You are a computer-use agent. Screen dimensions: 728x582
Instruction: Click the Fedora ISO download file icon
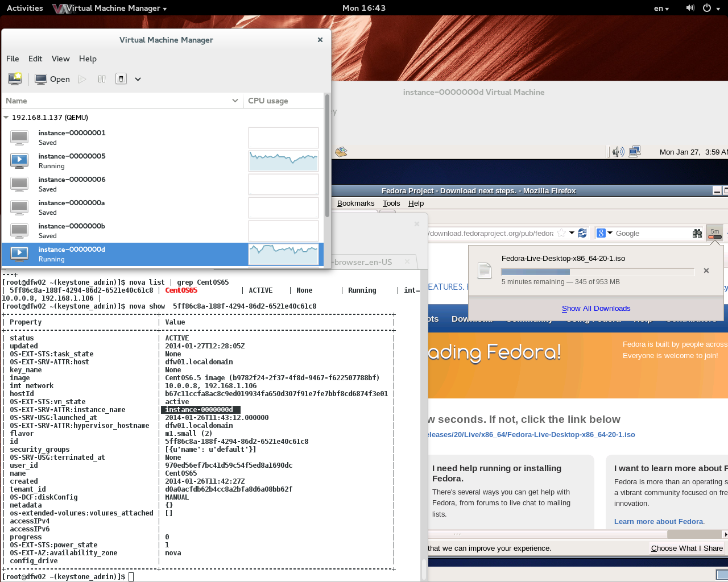coord(485,271)
